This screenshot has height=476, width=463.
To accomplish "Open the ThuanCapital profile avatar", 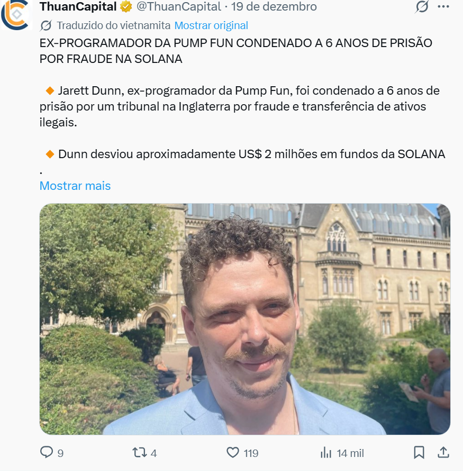I will [16, 15].
